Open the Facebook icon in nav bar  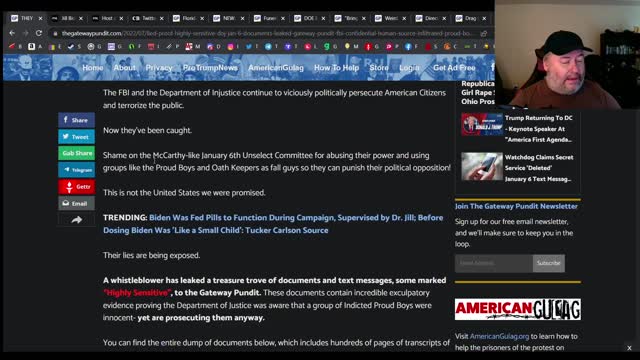tap(492, 67)
